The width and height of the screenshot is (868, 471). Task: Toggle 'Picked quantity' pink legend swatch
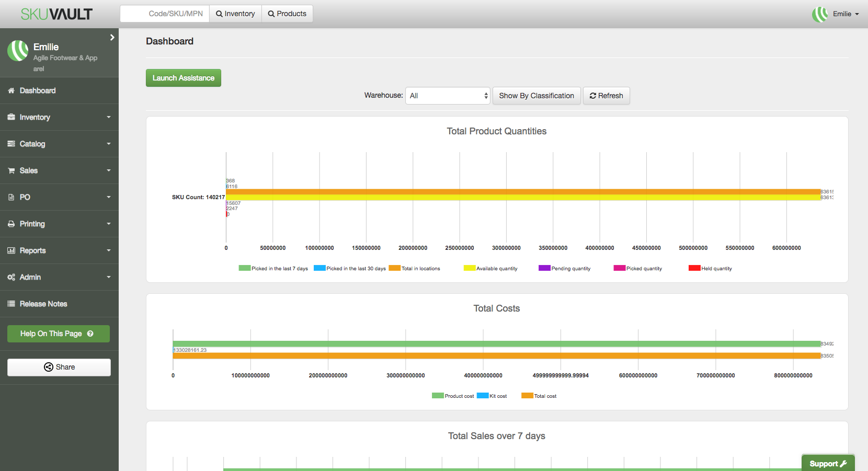tap(620, 268)
